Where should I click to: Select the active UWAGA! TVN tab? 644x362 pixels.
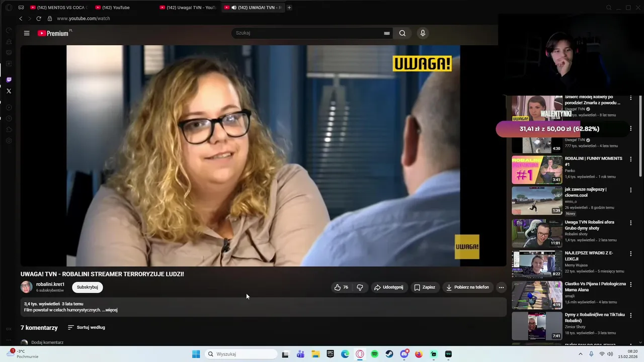(x=253, y=8)
